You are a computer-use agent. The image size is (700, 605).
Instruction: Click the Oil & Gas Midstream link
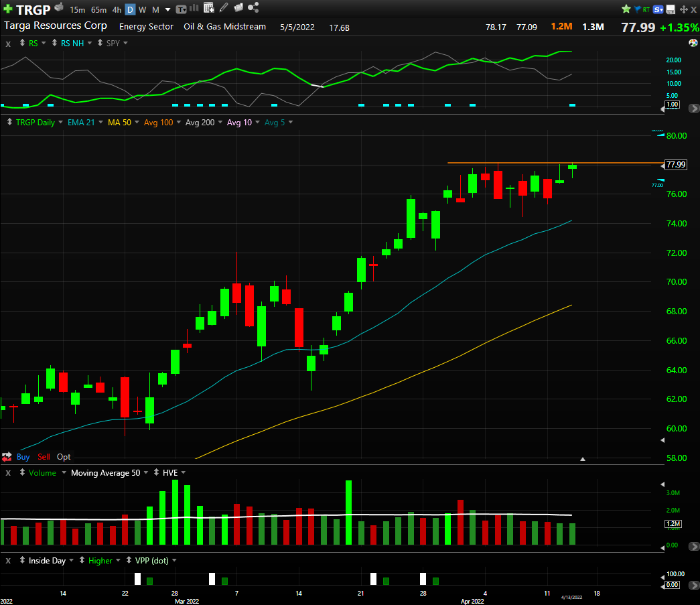224,27
